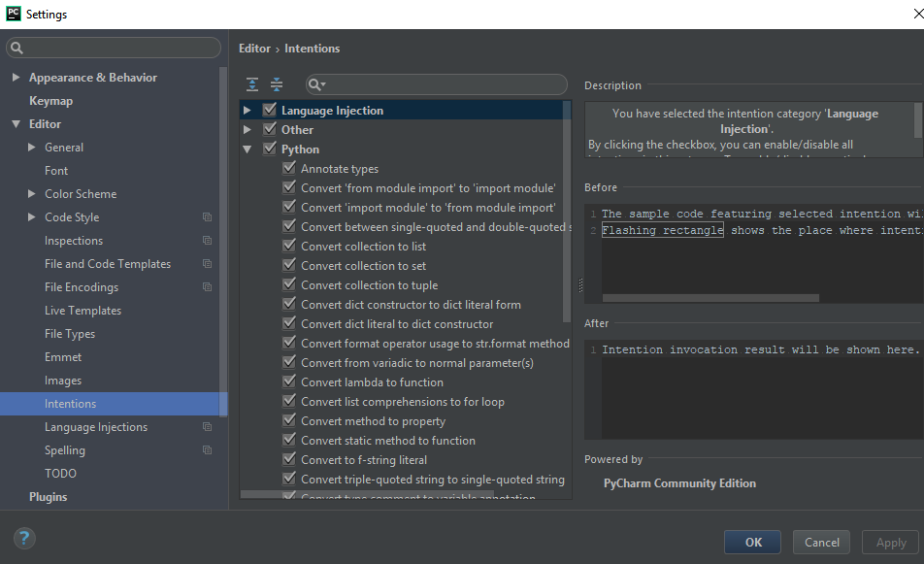Viewport: 924px width, 564px height.
Task: Collapse the Python intentions category arrow
Action: pyautogui.click(x=247, y=149)
